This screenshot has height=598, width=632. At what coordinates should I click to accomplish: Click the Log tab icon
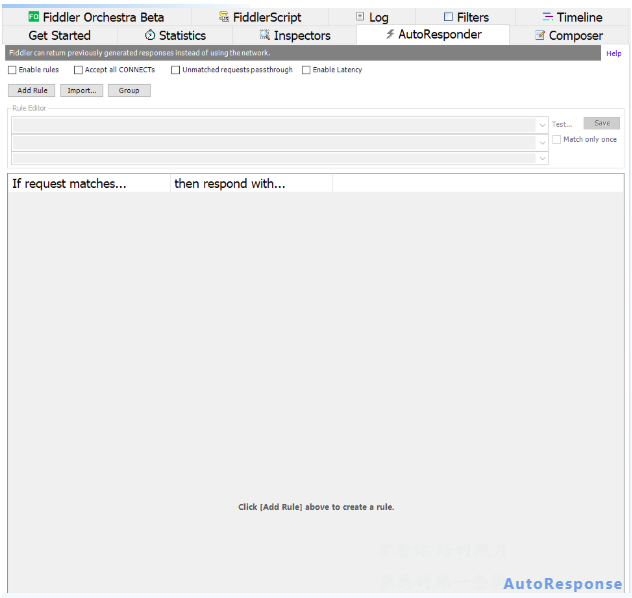360,17
